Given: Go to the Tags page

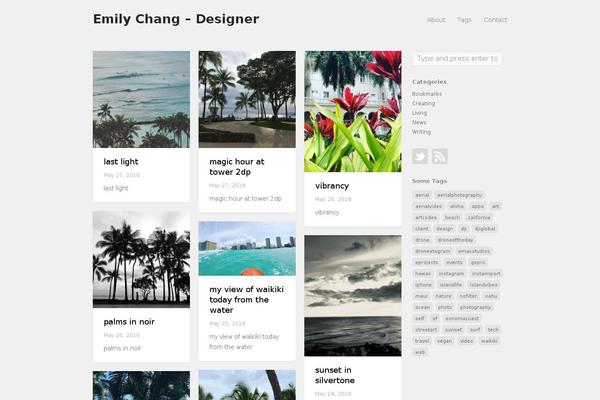Looking at the screenshot, I should 464,20.
